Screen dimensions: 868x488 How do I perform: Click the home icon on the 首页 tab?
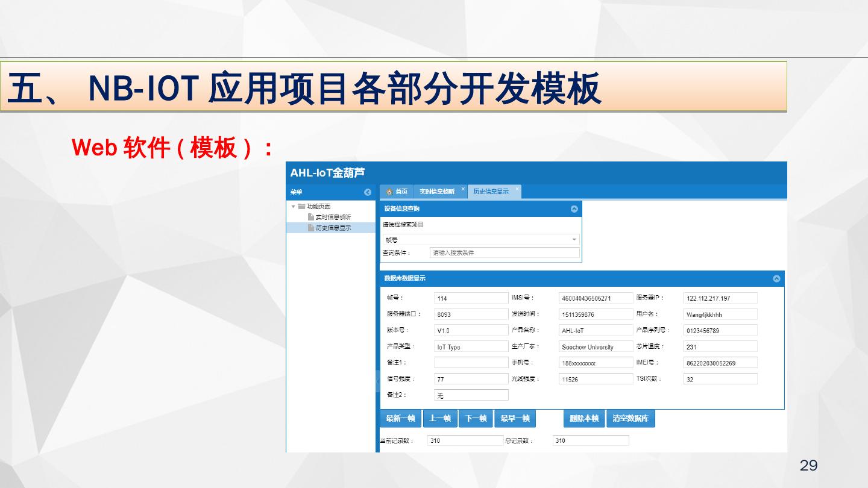[389, 192]
